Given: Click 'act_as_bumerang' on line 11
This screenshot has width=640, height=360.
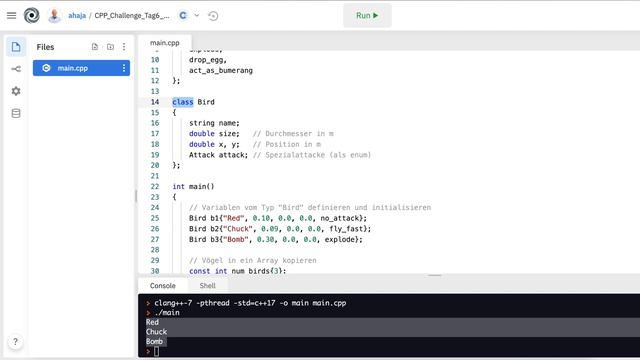Looking at the screenshot, I should (221, 71).
